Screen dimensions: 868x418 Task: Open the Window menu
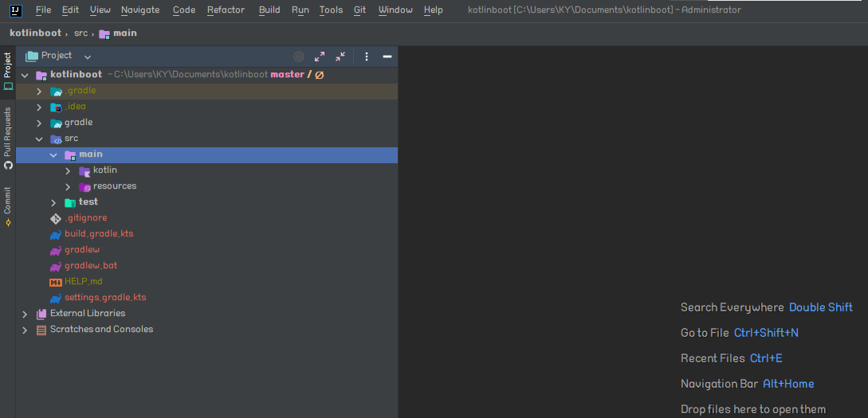(x=395, y=10)
